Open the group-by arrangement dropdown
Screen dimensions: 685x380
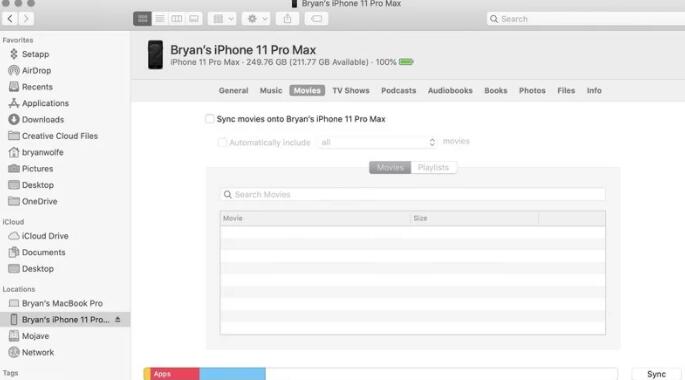click(222, 19)
